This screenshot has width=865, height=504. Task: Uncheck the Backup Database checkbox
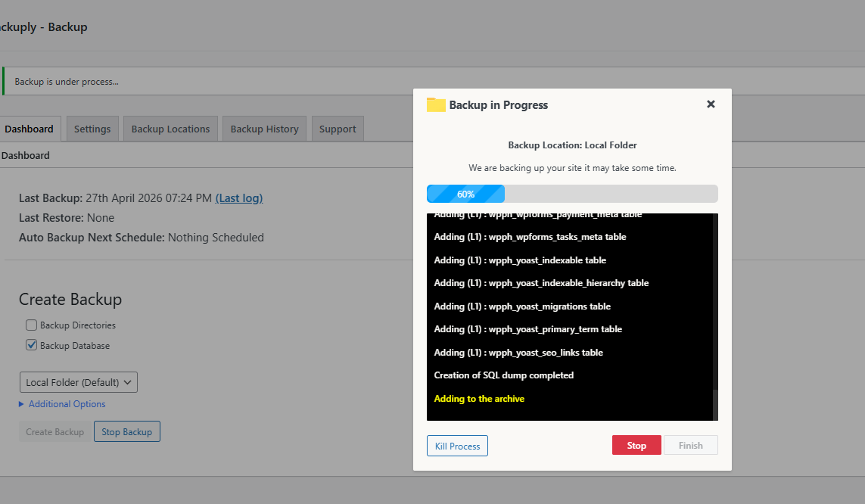click(x=32, y=345)
